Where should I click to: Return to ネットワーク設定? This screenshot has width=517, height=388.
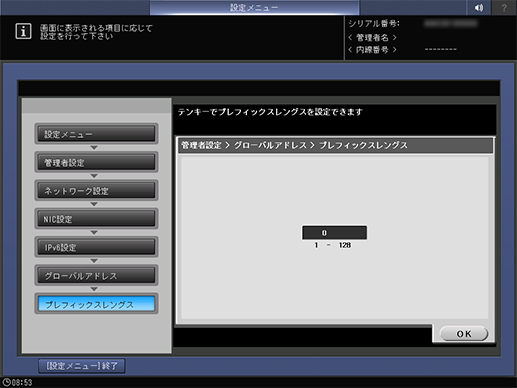tap(96, 191)
